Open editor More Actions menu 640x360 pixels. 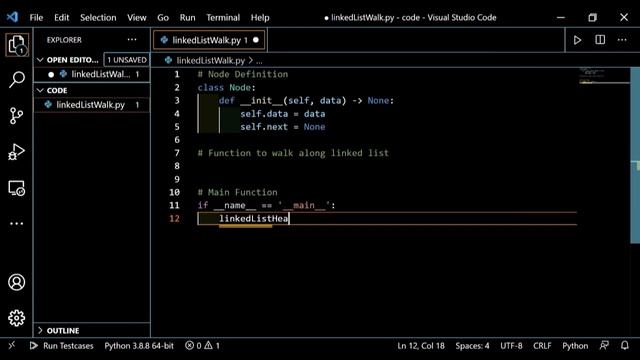point(622,40)
